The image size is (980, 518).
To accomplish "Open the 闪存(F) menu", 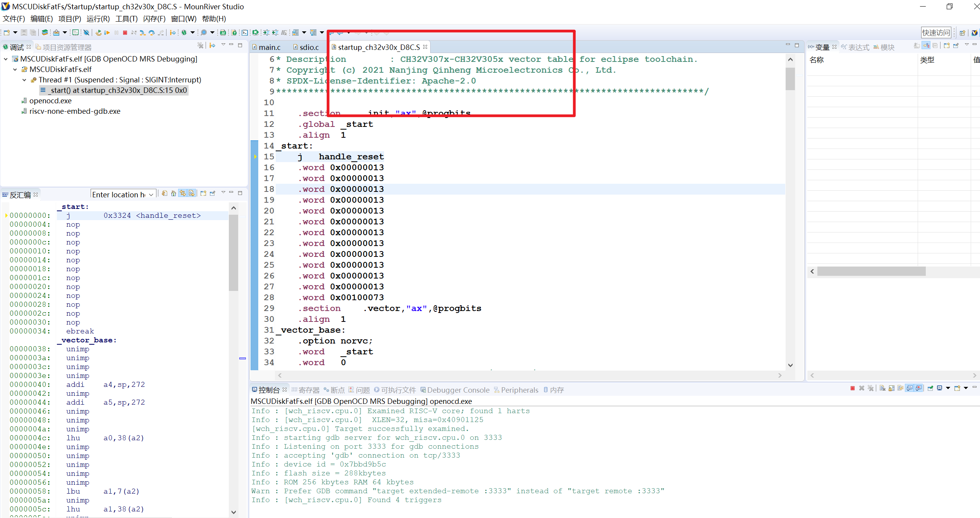I will tap(154, 19).
